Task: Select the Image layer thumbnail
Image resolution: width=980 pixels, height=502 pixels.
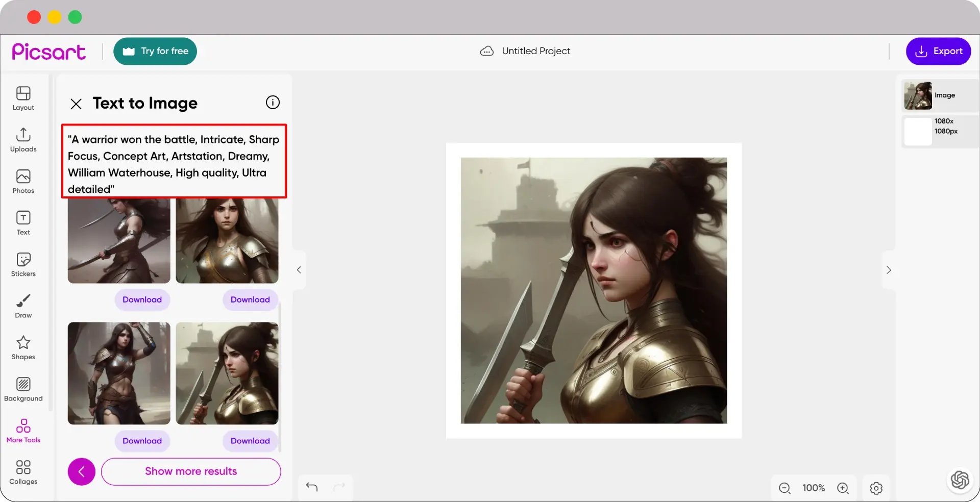Action: (918, 96)
